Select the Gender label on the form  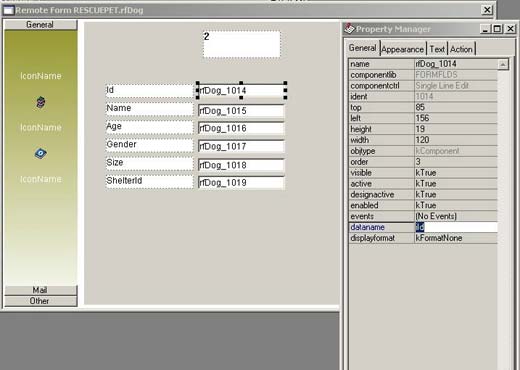[149, 145]
